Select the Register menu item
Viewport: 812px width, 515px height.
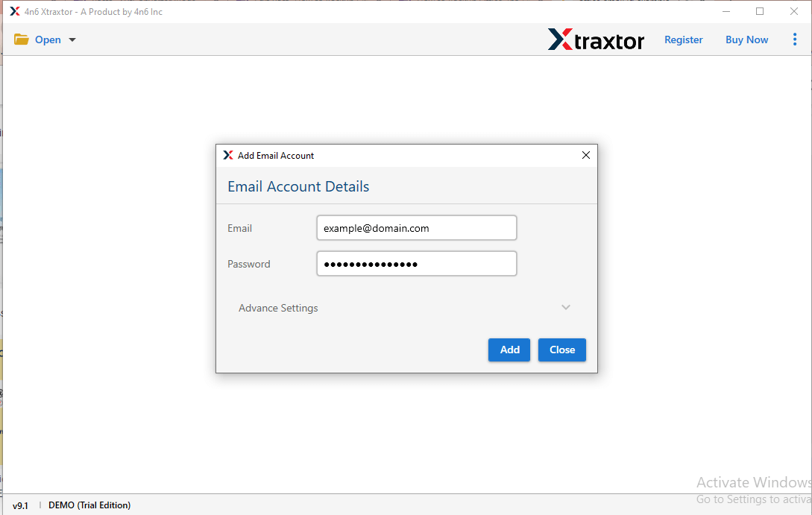point(683,39)
